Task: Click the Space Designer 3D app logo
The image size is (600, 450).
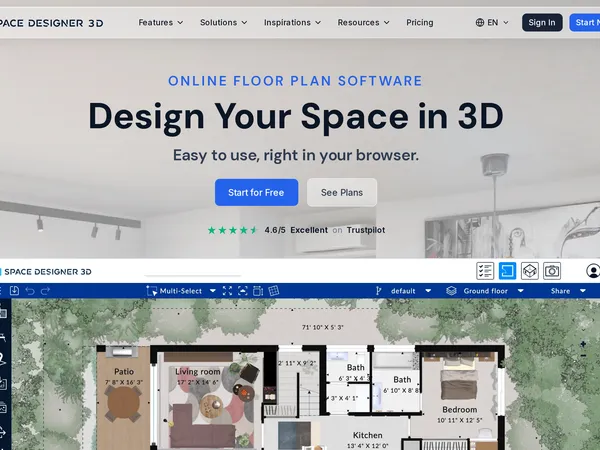Action: [x=46, y=272]
